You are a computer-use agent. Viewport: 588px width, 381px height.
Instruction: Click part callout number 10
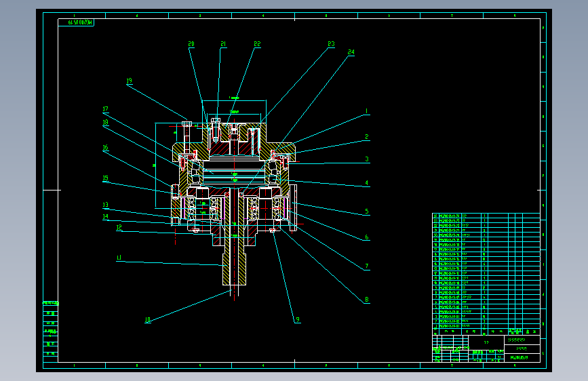(147, 319)
